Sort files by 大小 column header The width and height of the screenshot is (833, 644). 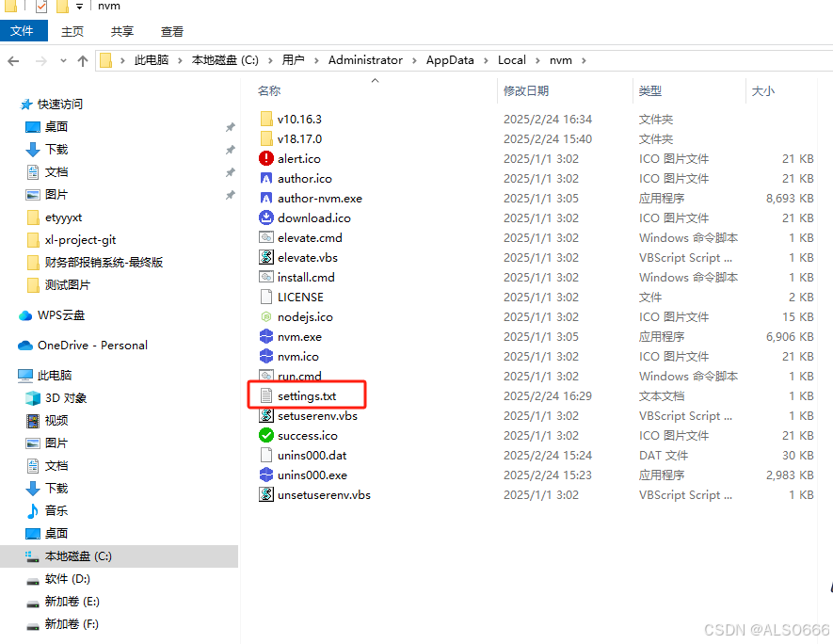tap(762, 91)
